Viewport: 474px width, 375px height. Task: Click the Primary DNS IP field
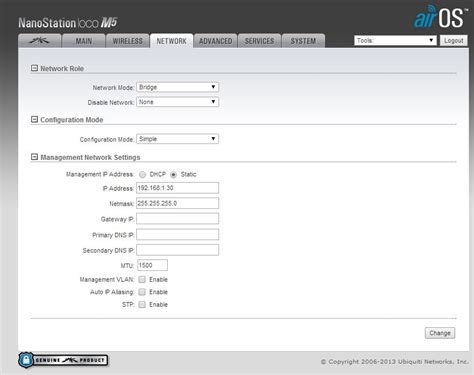tap(177, 234)
